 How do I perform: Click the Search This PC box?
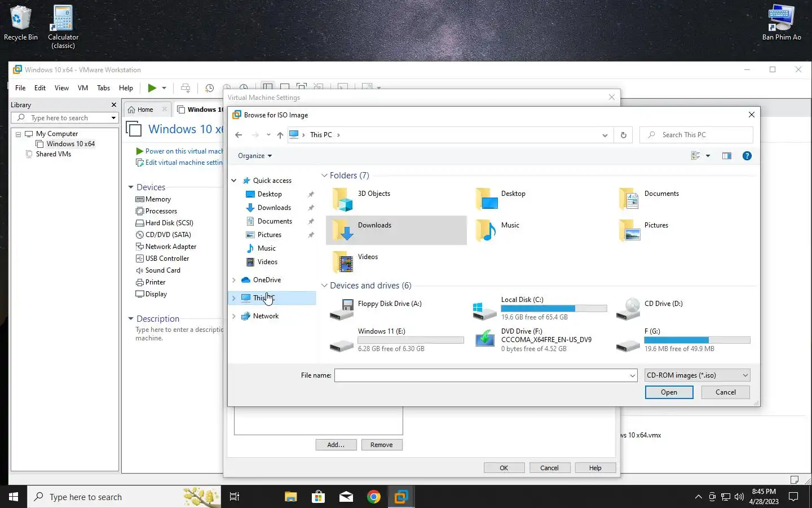696,135
